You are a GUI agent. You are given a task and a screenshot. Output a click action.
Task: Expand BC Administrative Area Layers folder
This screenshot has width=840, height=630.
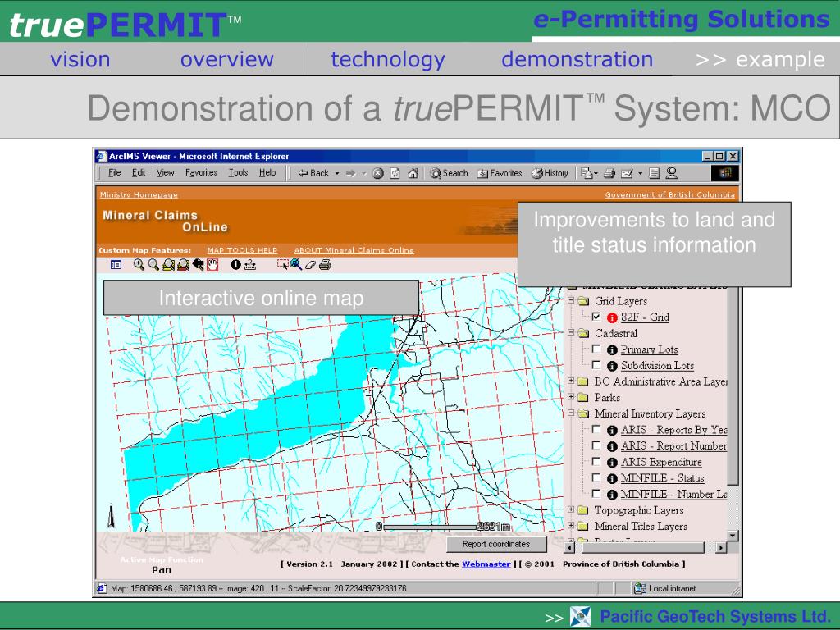click(x=571, y=381)
